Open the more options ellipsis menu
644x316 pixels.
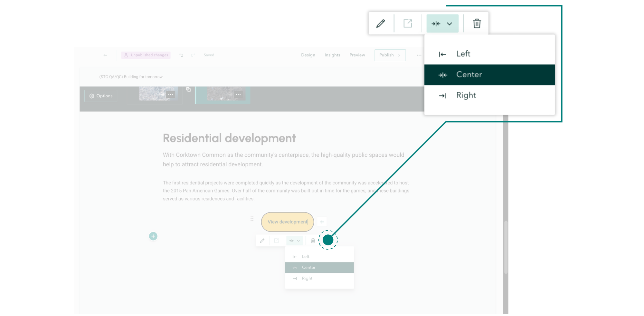[419, 55]
